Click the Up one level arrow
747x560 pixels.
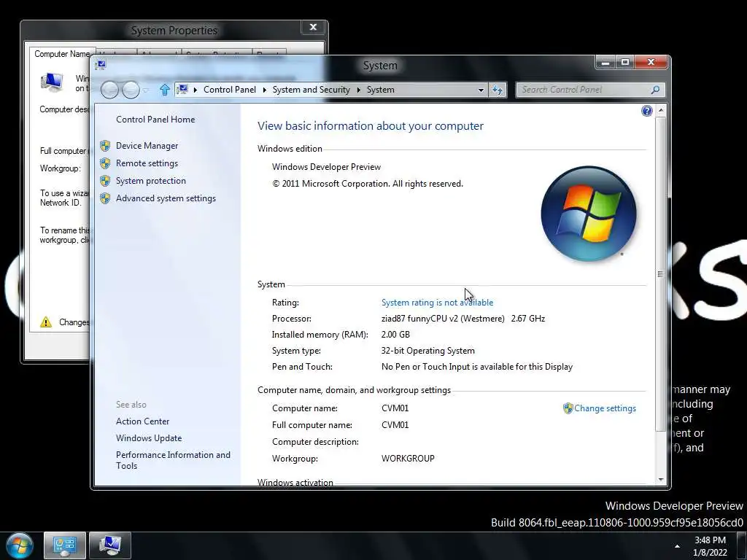(165, 90)
